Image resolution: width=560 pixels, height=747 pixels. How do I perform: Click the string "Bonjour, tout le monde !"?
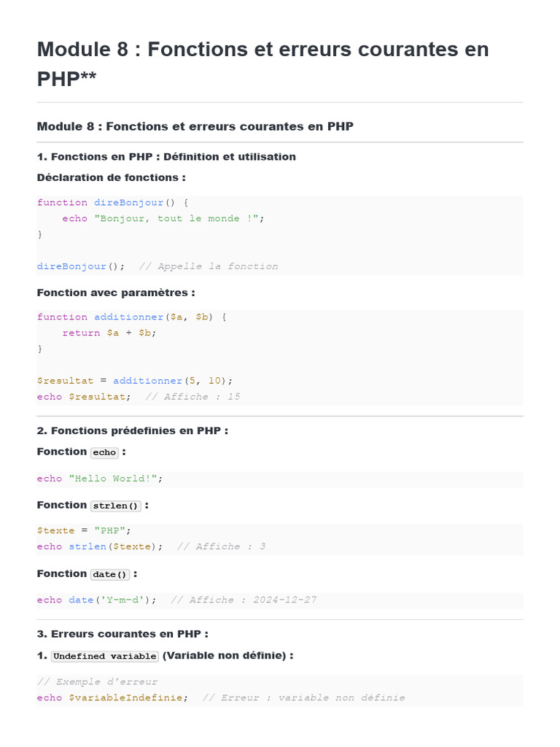pos(177,218)
